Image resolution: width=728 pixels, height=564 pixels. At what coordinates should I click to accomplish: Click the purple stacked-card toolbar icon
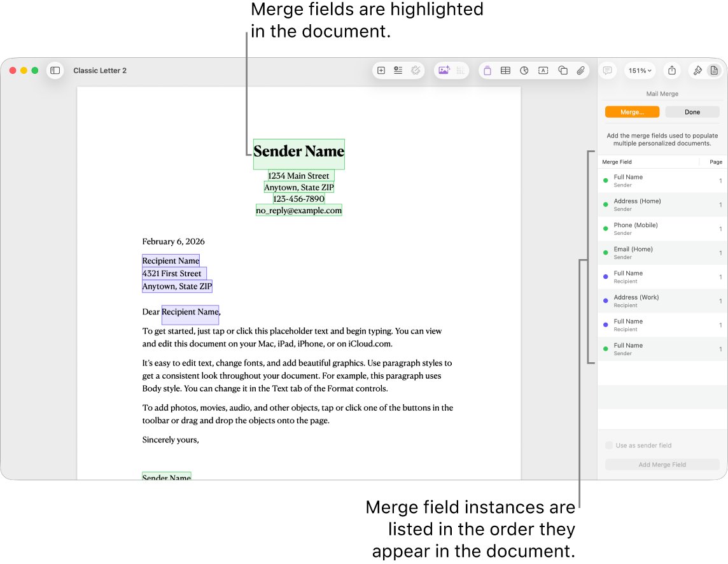487,71
